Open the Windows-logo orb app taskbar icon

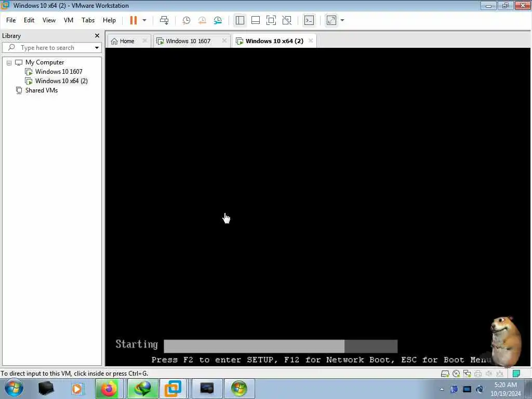point(239,389)
